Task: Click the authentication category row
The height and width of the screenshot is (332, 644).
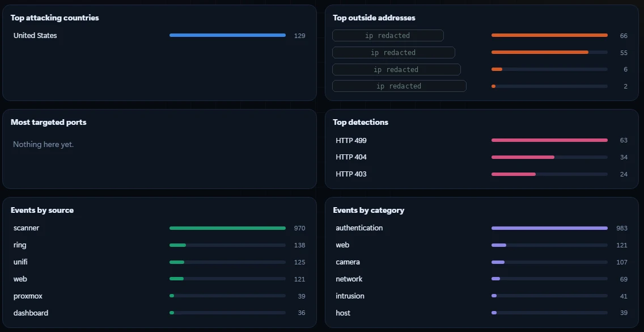Action: 481,228
